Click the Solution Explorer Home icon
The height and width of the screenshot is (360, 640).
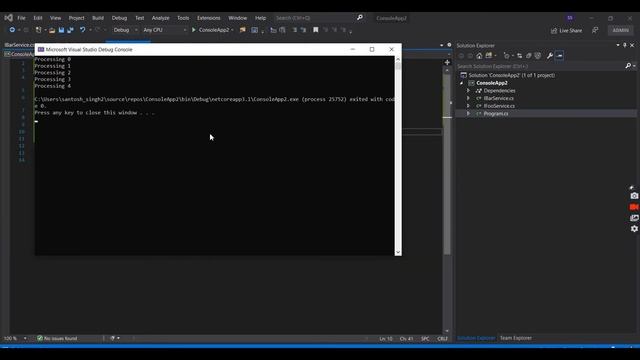coord(479,56)
